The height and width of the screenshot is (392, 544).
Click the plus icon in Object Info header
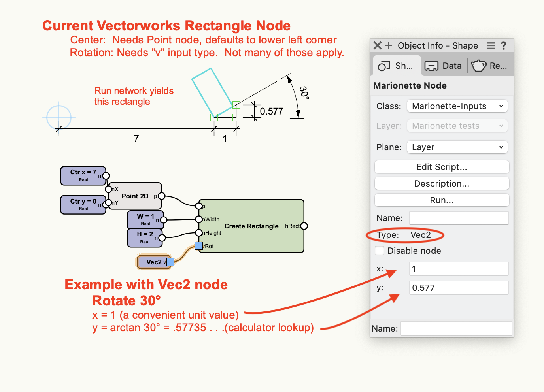(x=389, y=45)
